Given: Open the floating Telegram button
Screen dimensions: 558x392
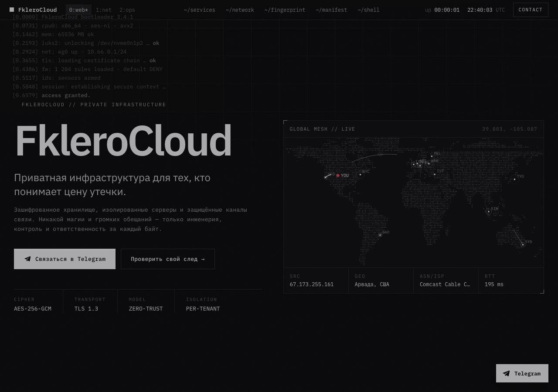Looking at the screenshot, I should 522,373.
